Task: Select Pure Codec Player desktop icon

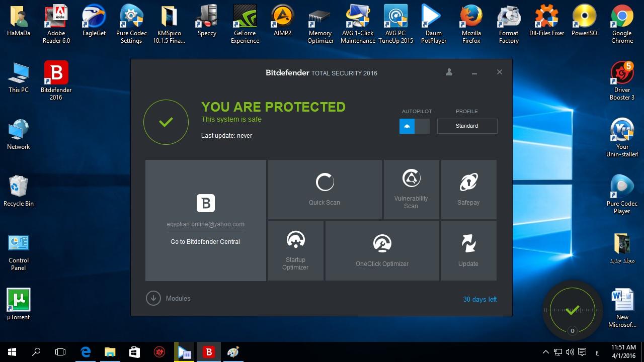Action: pyautogui.click(x=622, y=195)
